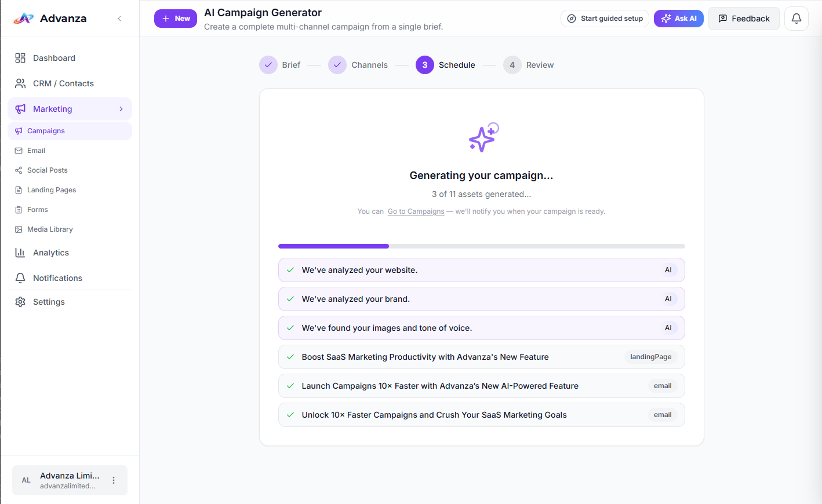Select the Schedule step

(x=445, y=65)
